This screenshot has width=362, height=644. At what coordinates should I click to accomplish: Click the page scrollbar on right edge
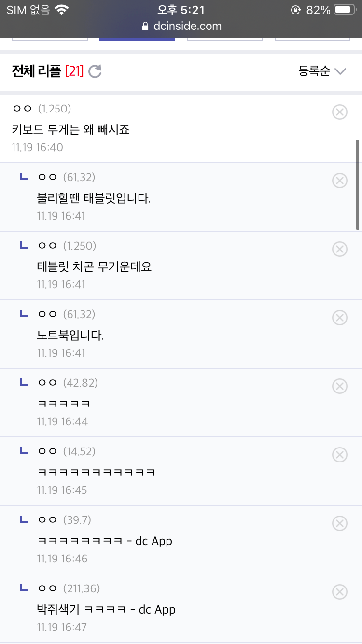357,184
